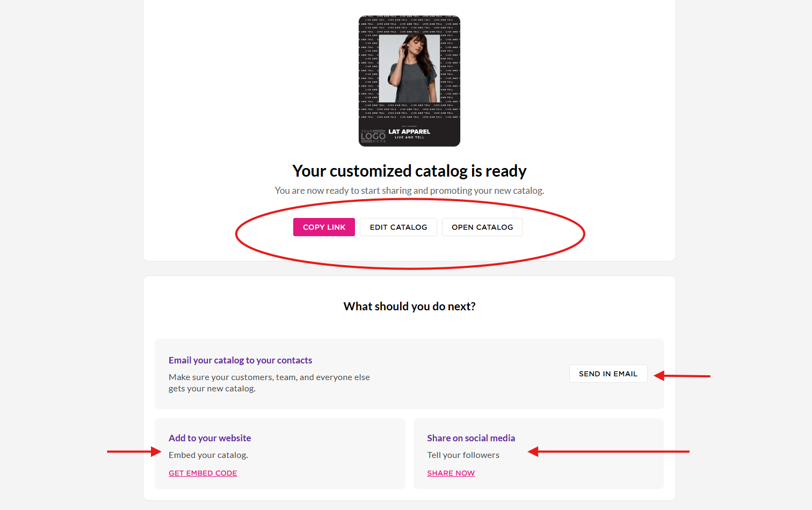The image size is (812, 510).
Task: Click the 'Share on social media' heading
Action: point(471,438)
